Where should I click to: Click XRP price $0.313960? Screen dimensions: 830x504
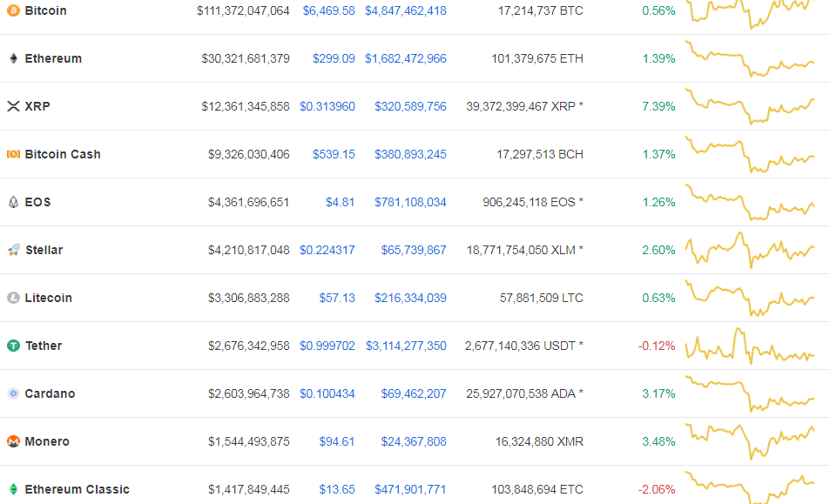[x=327, y=106]
